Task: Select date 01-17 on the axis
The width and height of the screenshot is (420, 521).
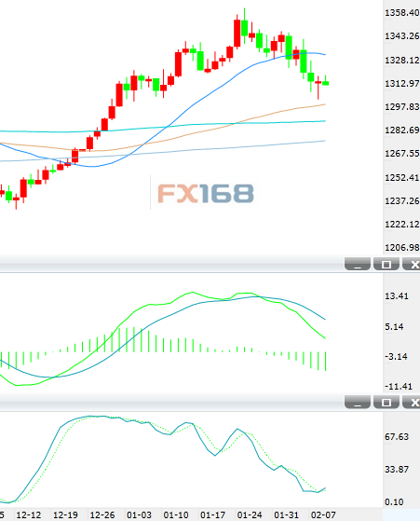Action: pos(213,515)
